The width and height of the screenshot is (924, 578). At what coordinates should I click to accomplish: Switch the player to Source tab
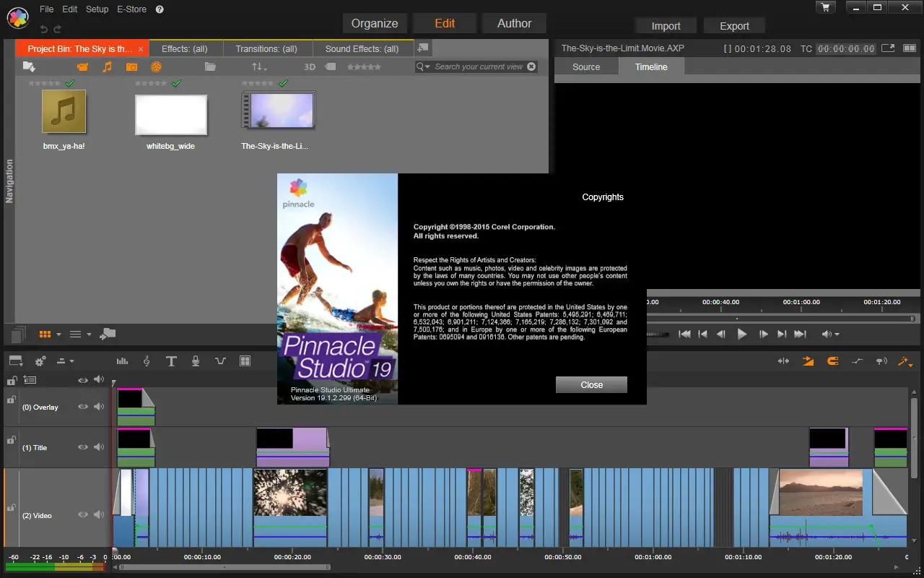click(x=586, y=66)
